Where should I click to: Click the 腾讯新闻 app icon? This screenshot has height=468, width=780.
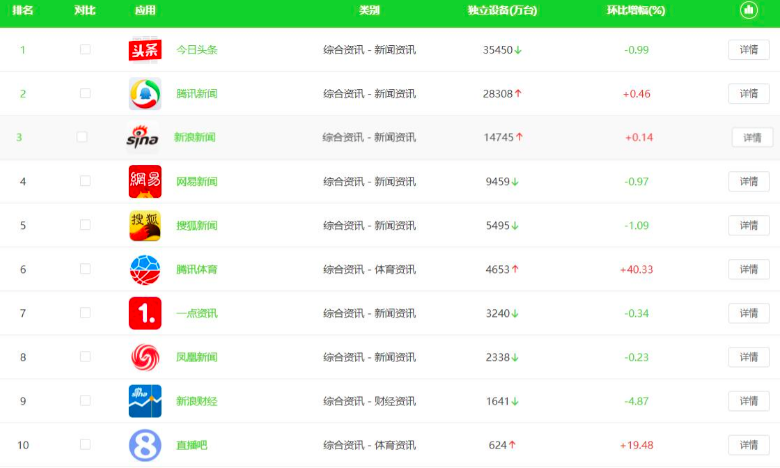pyautogui.click(x=145, y=94)
